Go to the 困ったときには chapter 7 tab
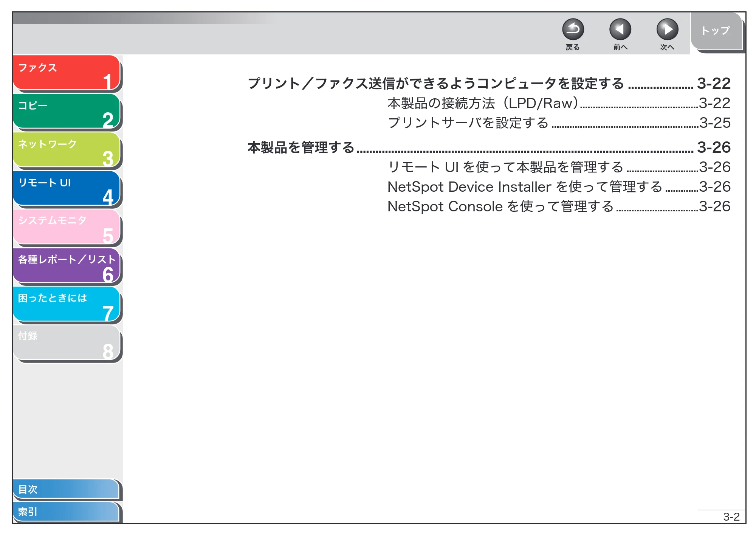This screenshot has height=535, width=756. click(x=67, y=304)
